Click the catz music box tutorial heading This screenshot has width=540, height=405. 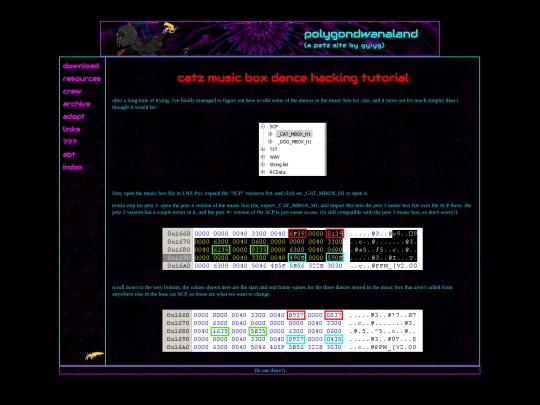point(293,78)
